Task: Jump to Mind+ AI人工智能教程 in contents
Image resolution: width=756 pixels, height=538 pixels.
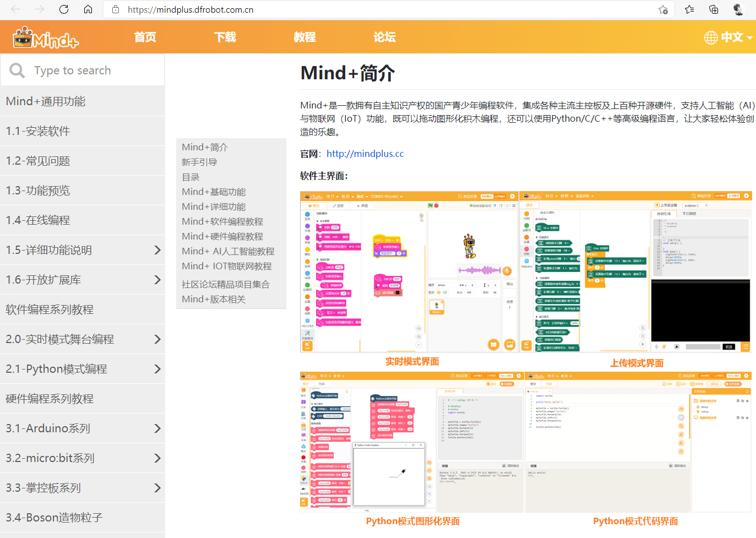Action: [x=228, y=251]
